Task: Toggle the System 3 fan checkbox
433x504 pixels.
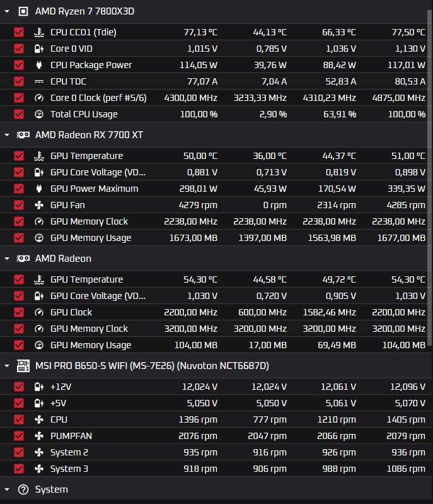Action: click(19, 469)
